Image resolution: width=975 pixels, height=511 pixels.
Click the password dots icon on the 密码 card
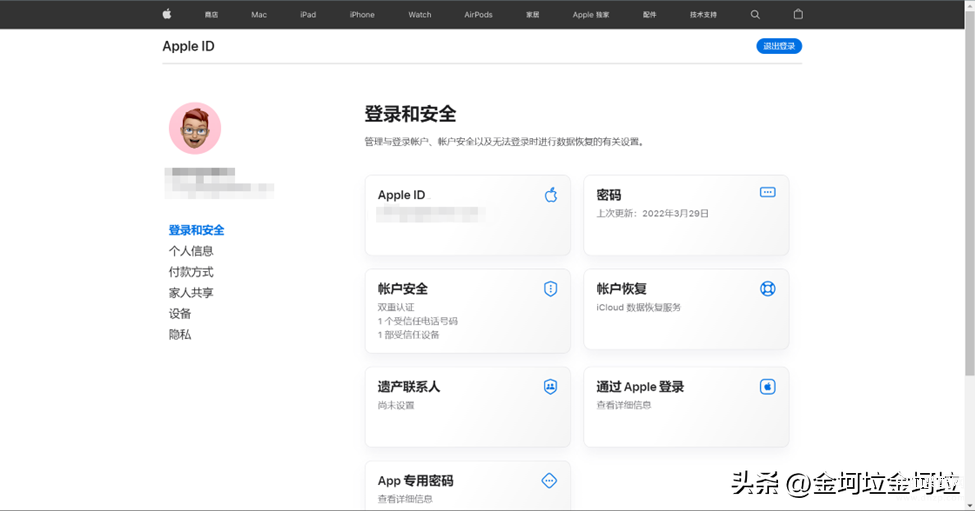tap(767, 192)
